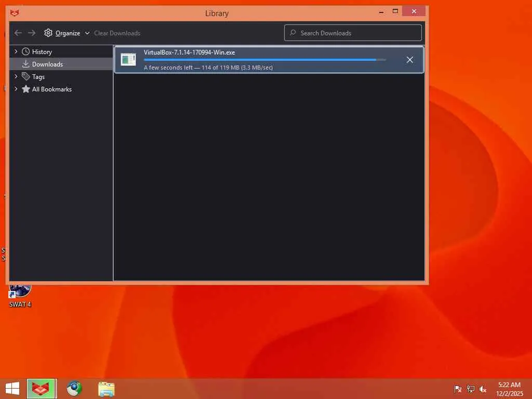Image resolution: width=532 pixels, height=399 pixels.
Task: Open the globe browser taskbar icon
Action: (74, 389)
